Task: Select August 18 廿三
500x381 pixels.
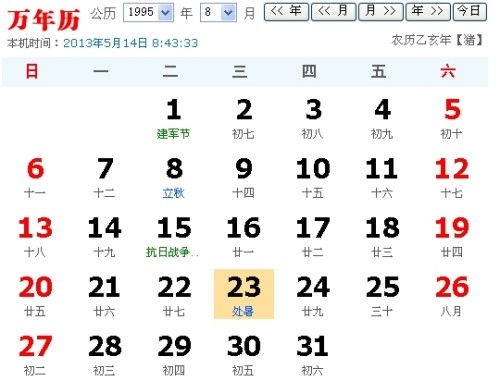Action: [382, 237]
